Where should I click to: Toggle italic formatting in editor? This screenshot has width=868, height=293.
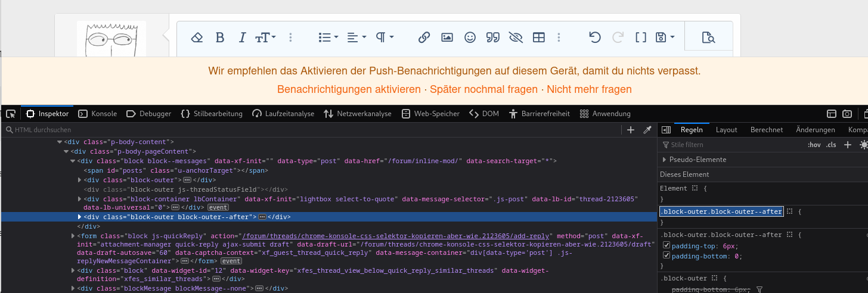pyautogui.click(x=242, y=38)
